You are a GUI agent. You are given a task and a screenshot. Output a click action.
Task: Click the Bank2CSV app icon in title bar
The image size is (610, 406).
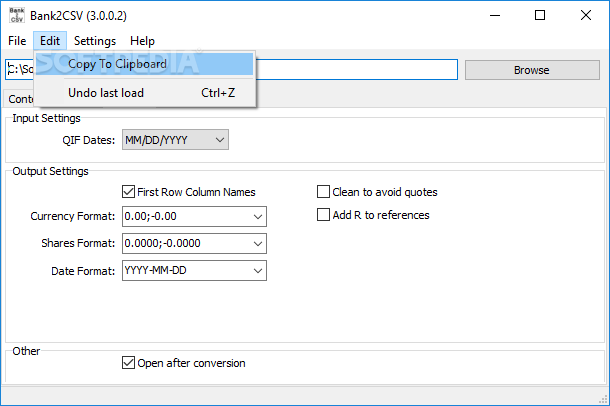[17, 15]
